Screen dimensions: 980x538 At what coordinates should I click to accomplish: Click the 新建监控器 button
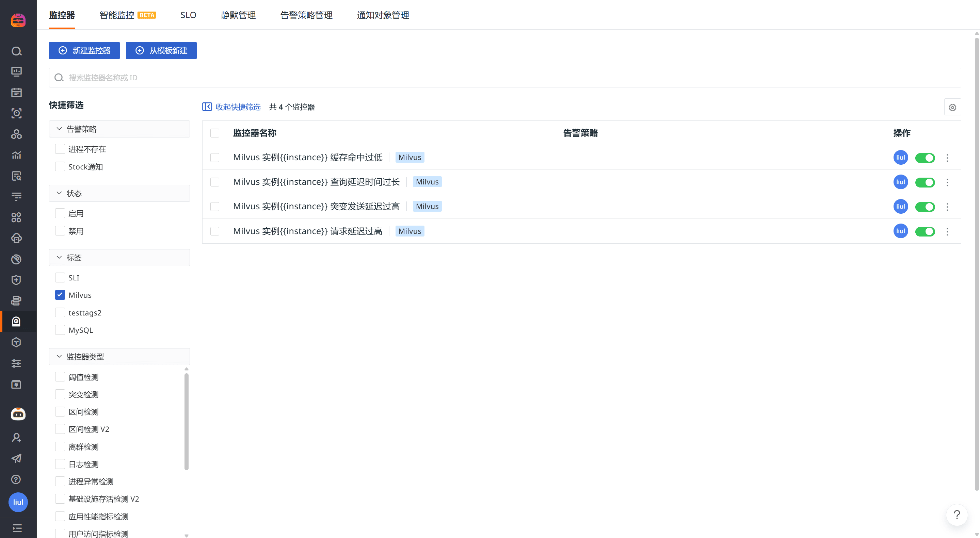click(x=84, y=51)
